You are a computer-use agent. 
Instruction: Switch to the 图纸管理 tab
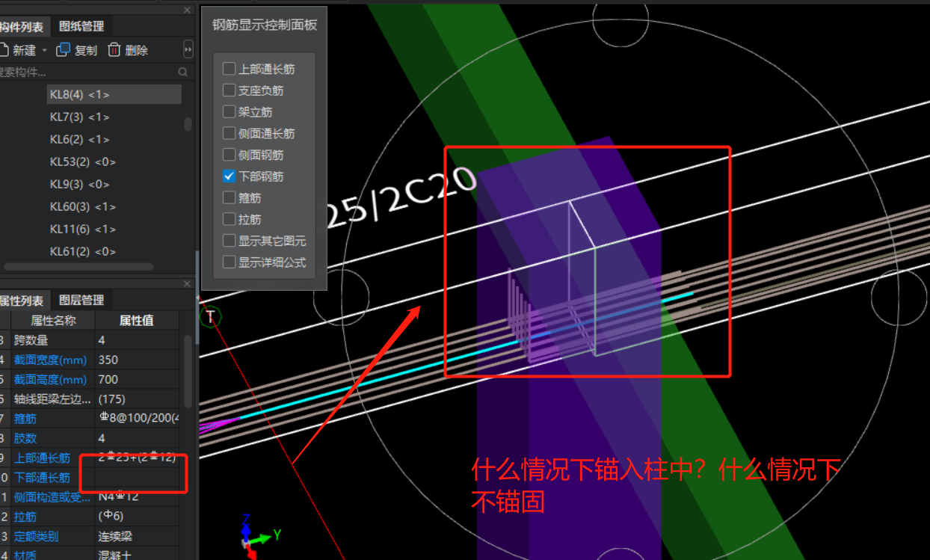point(81,26)
